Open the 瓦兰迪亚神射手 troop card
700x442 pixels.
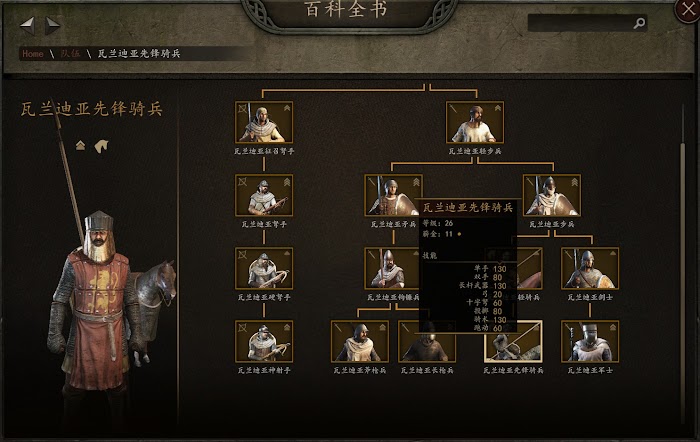pos(264,341)
